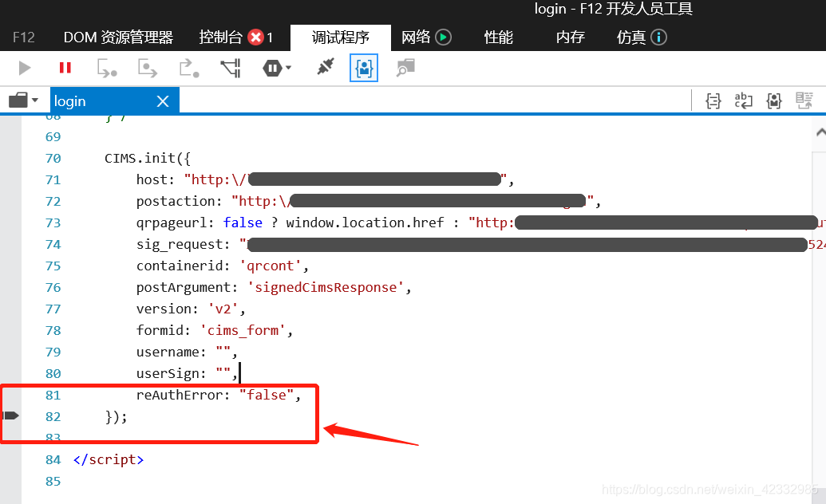
Task: Switch to the 性能 tab
Action: tap(498, 37)
